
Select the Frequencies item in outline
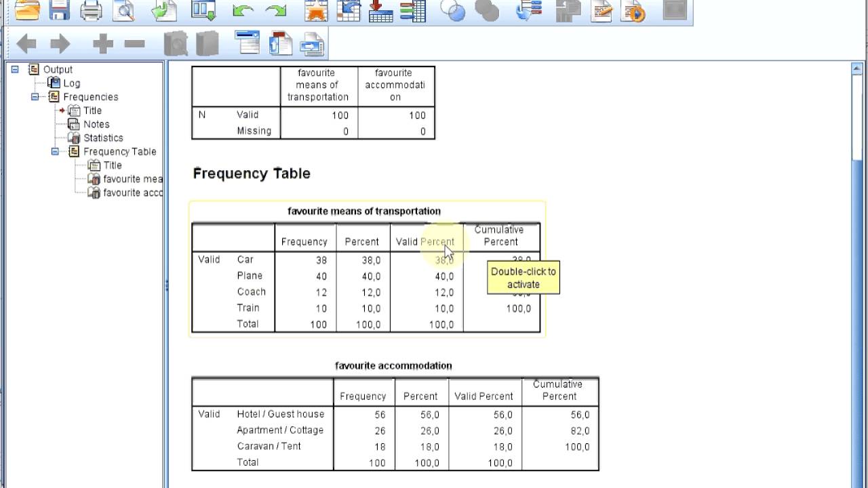(91, 97)
